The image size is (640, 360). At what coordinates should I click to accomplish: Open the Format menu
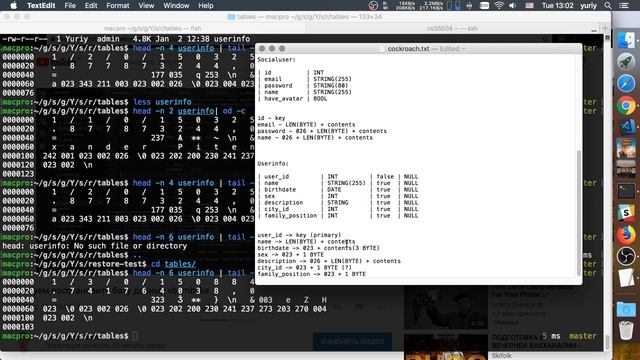click(118, 5)
